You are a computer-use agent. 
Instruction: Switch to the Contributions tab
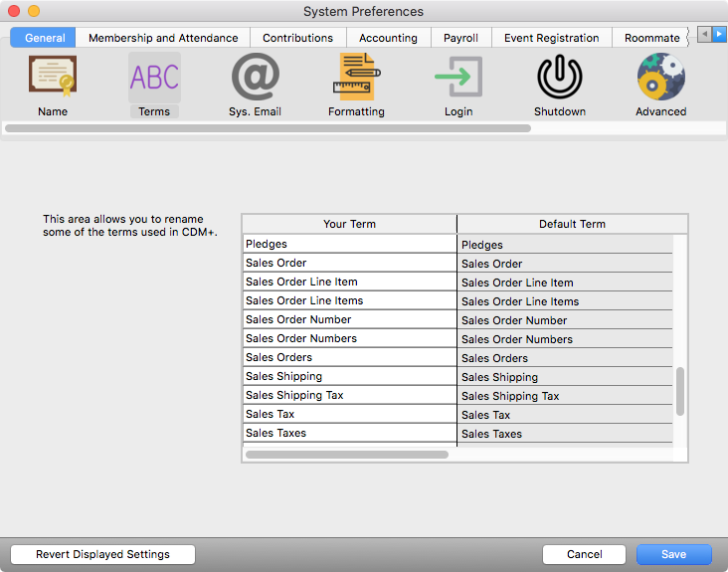[297, 38]
